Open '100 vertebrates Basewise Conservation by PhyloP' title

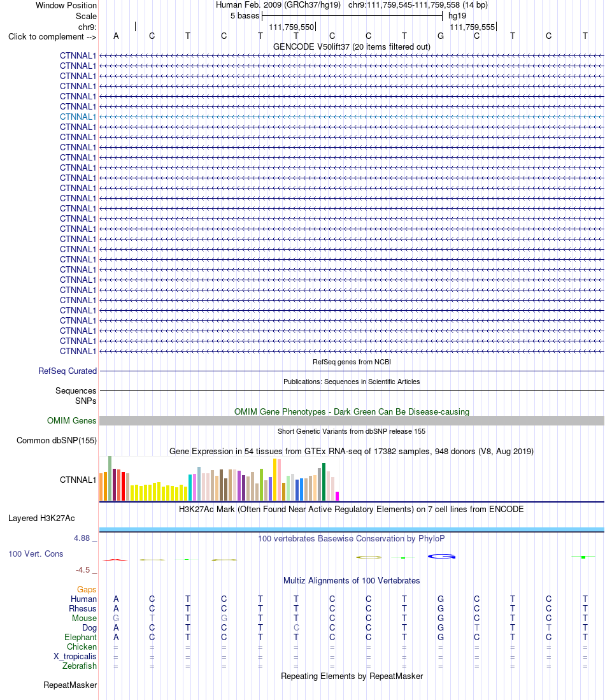(352, 538)
